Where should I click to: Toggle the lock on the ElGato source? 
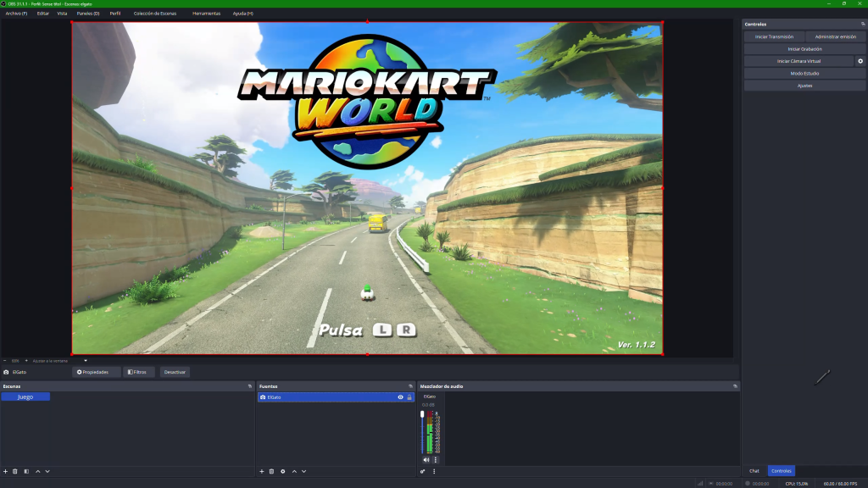(409, 397)
